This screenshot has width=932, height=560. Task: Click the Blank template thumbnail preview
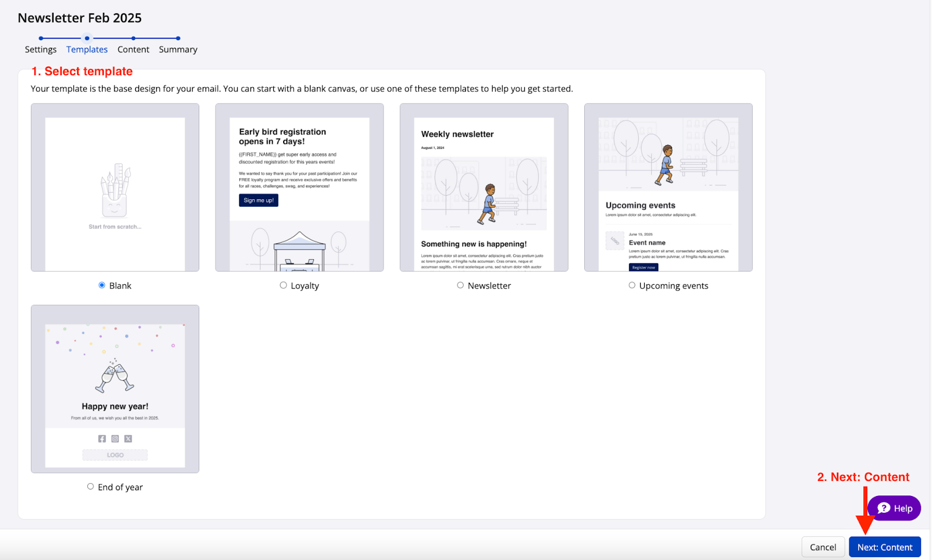coord(115,187)
